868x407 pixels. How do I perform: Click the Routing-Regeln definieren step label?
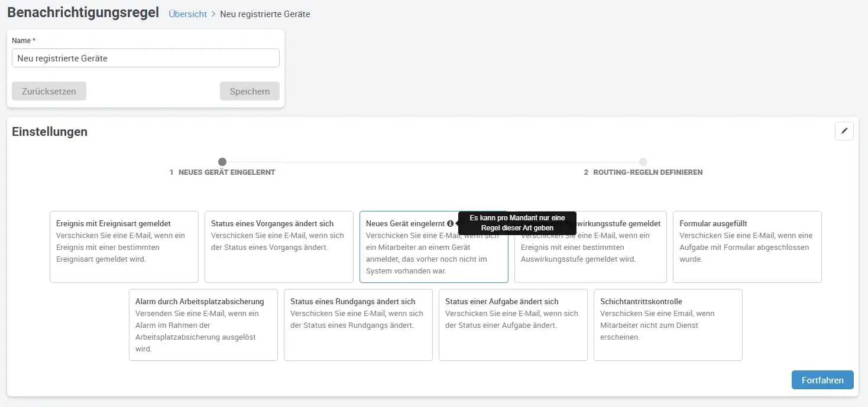tap(647, 172)
